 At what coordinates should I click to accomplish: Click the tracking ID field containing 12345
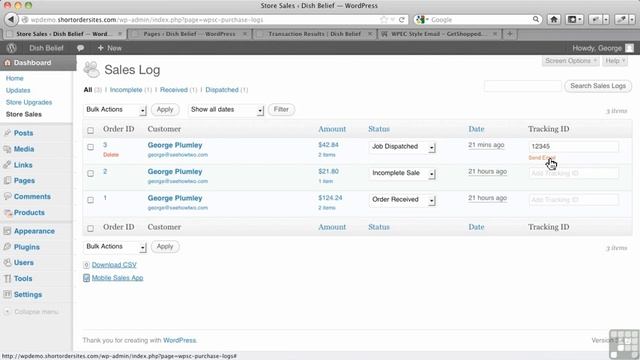(x=573, y=147)
